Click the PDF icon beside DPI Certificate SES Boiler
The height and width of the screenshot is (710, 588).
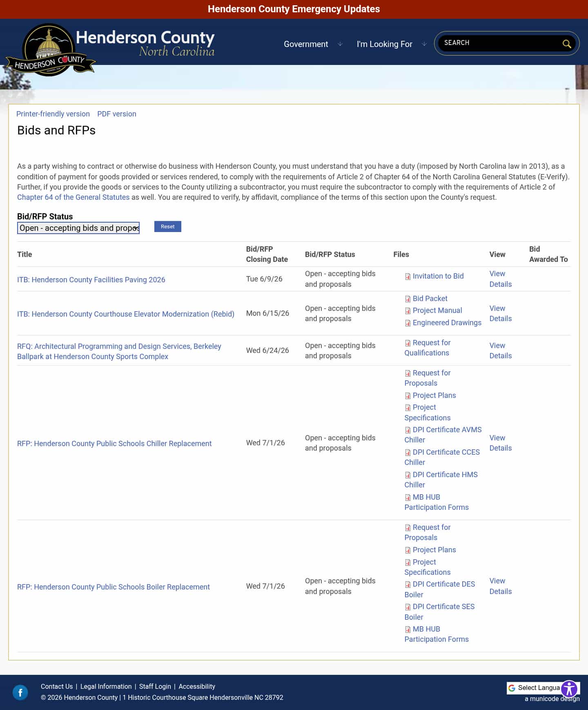pyautogui.click(x=408, y=607)
